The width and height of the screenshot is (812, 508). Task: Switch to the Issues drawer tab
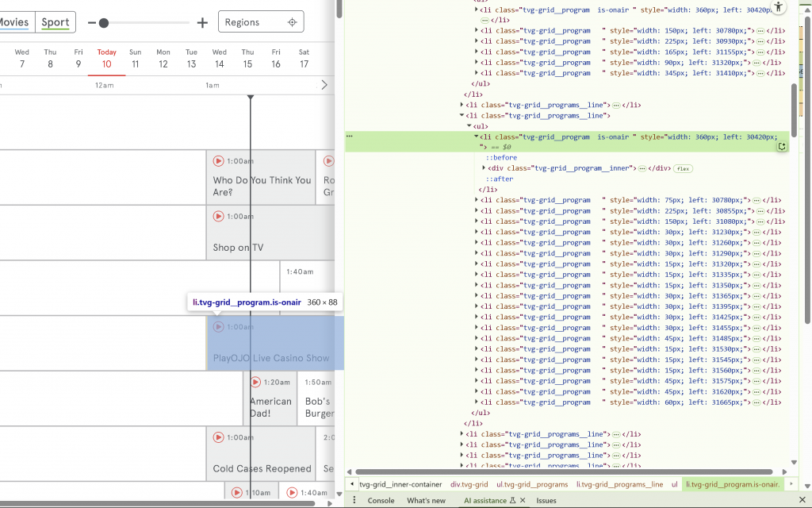[546, 500]
